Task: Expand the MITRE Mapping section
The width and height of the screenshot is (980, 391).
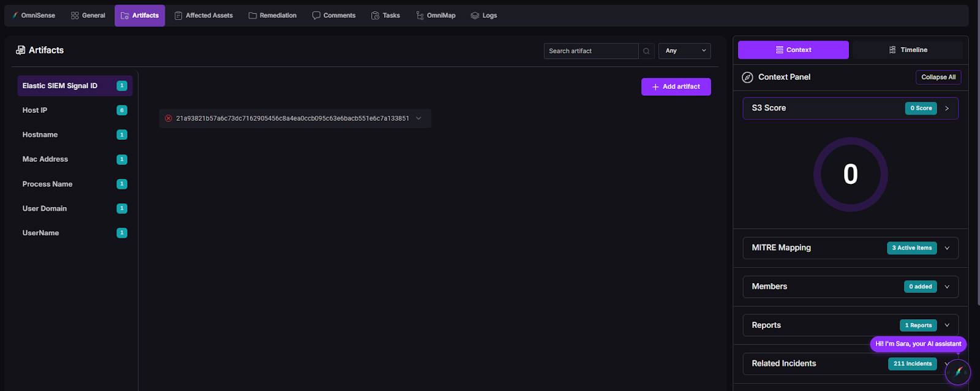Action: coord(947,248)
